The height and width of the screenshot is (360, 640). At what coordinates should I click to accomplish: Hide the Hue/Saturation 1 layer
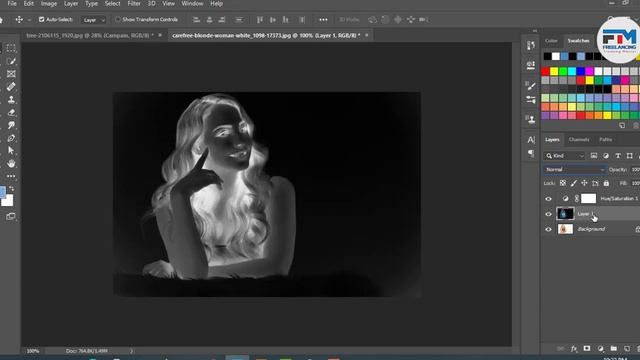(548, 199)
